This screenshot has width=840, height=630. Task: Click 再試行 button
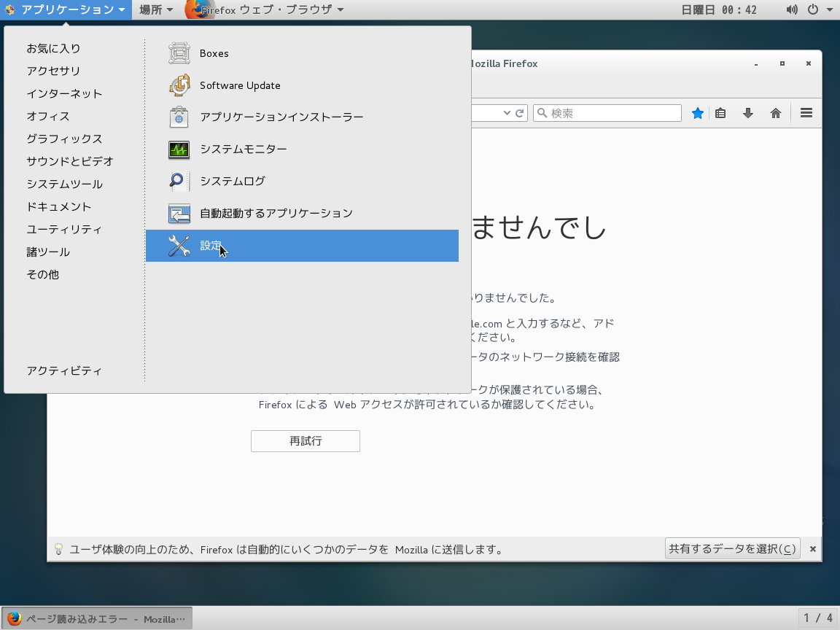(x=306, y=441)
